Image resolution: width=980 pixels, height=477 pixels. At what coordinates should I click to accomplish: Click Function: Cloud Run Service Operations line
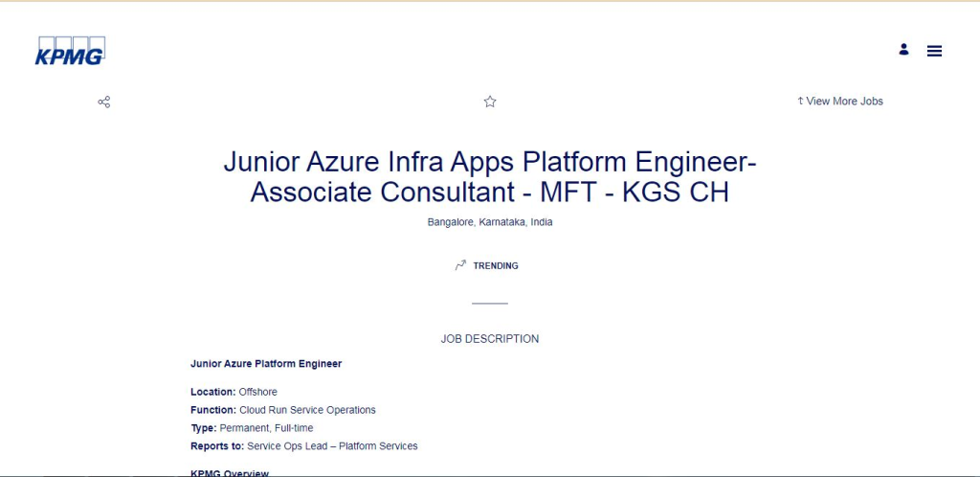pyautogui.click(x=283, y=410)
